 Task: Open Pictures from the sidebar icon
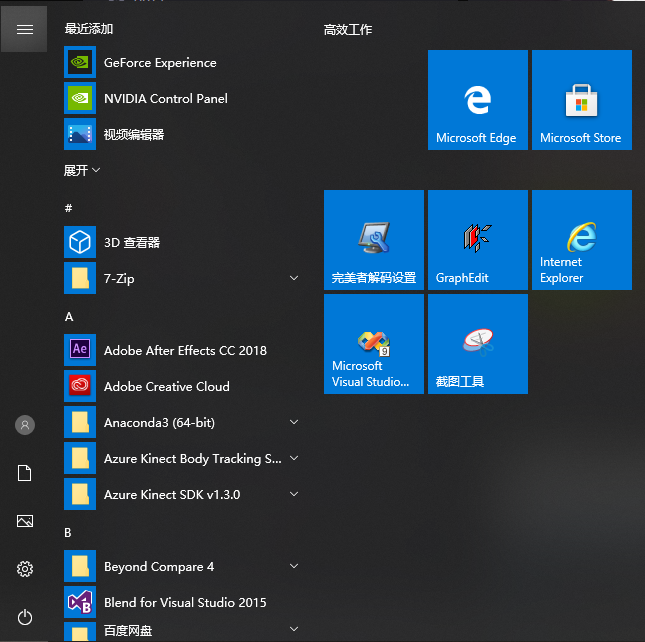25,521
